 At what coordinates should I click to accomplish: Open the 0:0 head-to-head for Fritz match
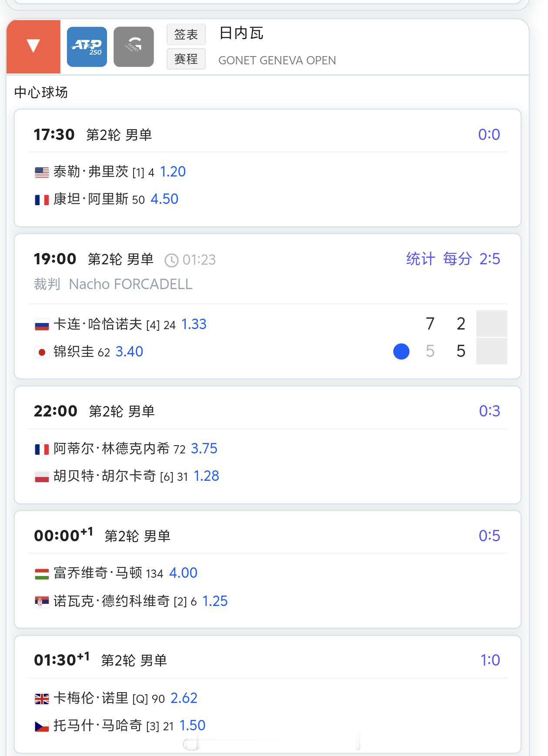pyautogui.click(x=489, y=134)
